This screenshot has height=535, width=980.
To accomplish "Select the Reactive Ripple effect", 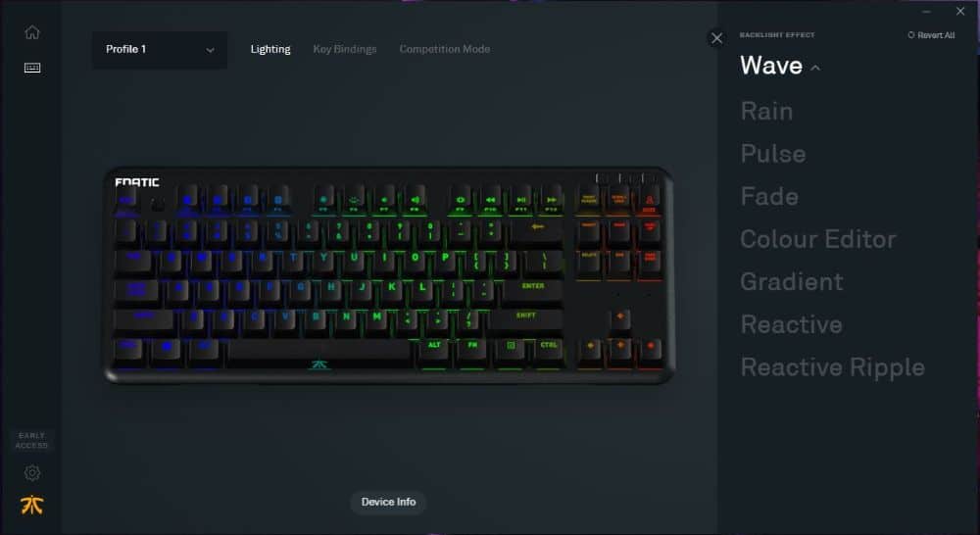I will coord(832,366).
